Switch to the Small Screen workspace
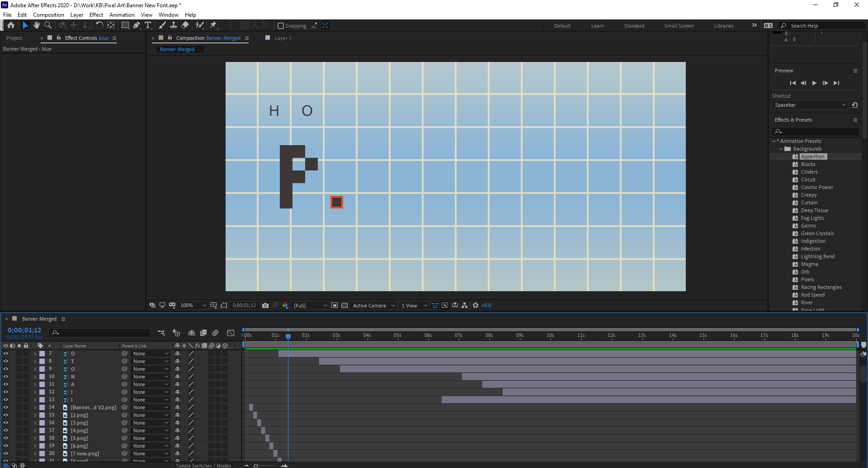The image size is (868, 468). [x=679, y=26]
